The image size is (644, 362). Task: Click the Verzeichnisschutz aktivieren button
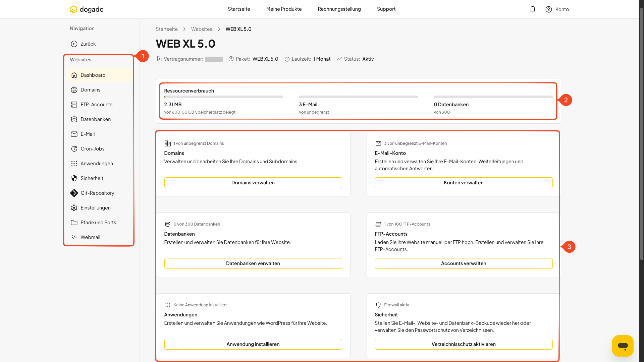coord(464,344)
